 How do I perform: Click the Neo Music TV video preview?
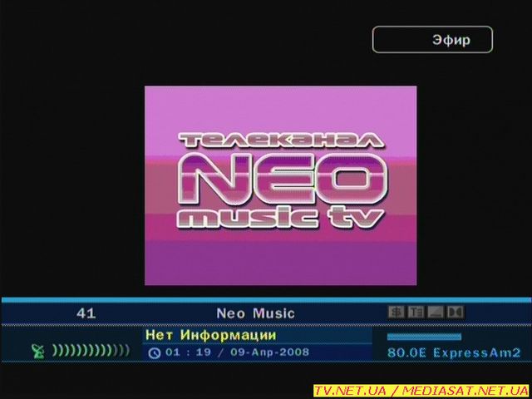[x=281, y=185]
